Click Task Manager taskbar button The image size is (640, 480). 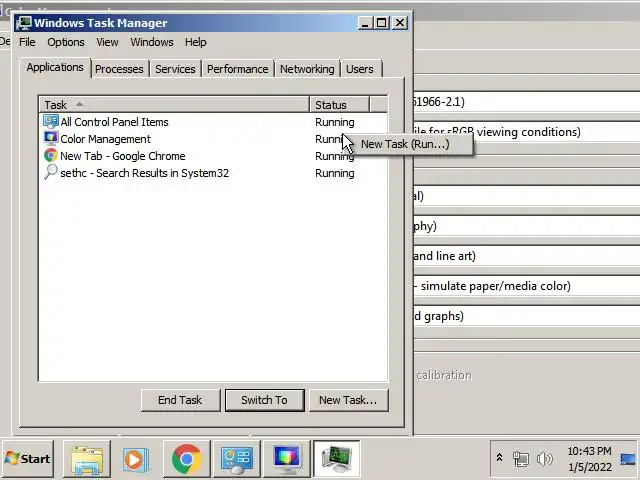click(336, 459)
